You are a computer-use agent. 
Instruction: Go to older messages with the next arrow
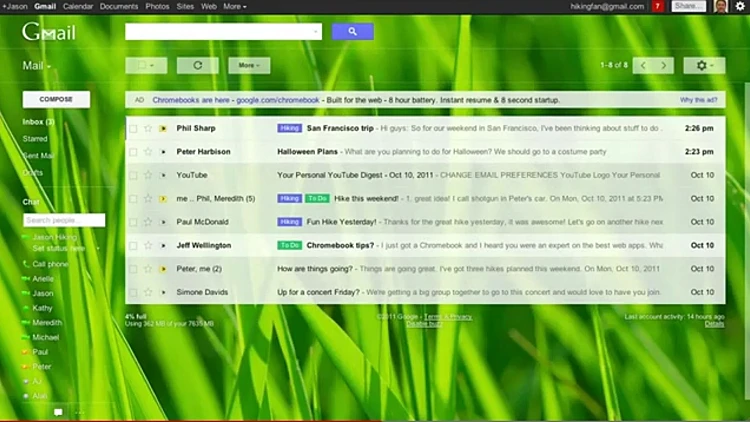tap(663, 66)
